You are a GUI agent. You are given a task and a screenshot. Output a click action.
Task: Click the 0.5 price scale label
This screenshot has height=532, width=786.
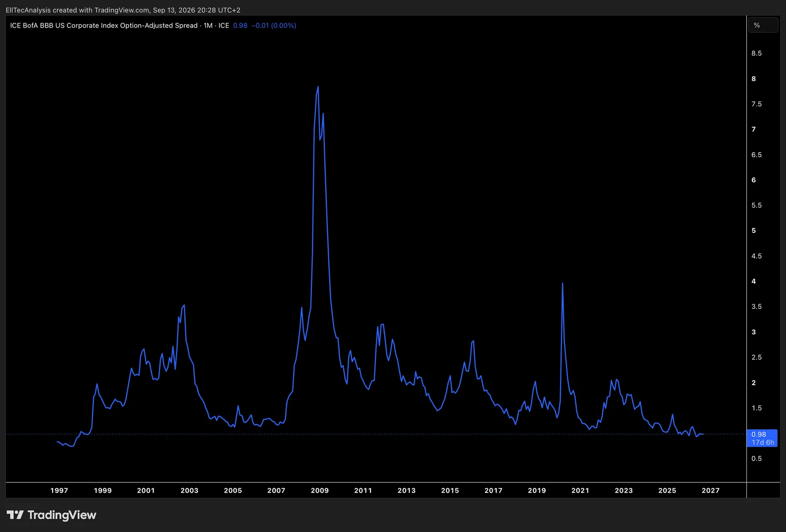757,458
